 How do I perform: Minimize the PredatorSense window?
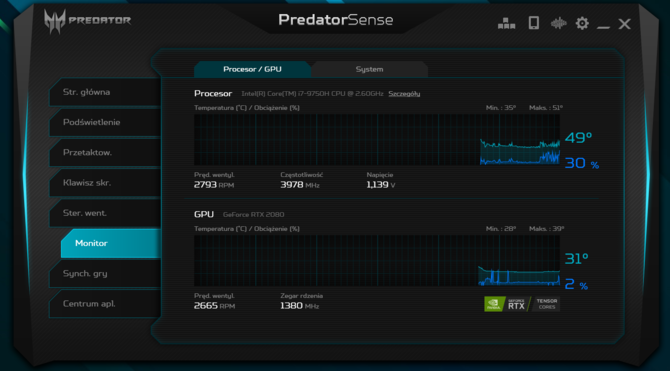click(603, 25)
